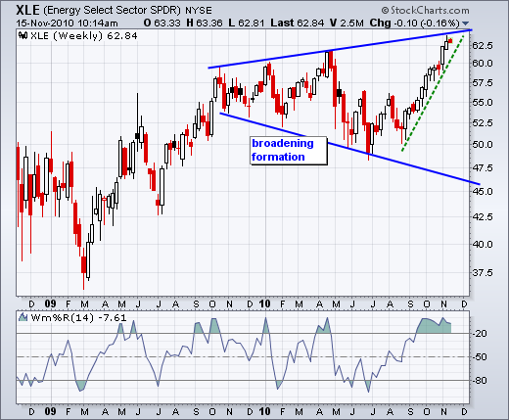
Task: Click the green dotted trendline
Action: [x=433, y=93]
